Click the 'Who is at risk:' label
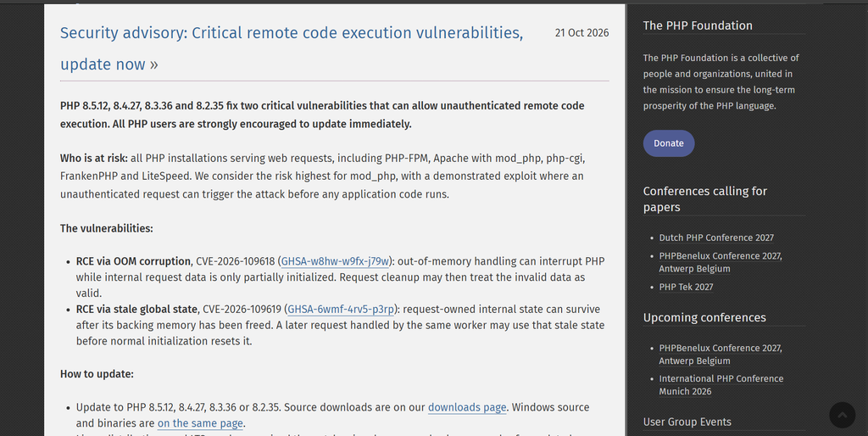The height and width of the screenshot is (436, 868). tap(93, 159)
